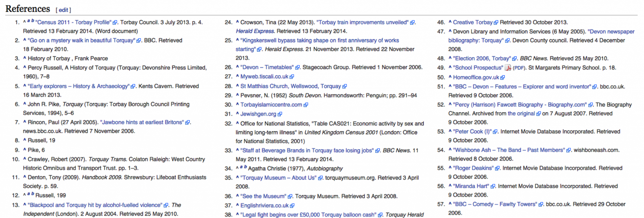Viewport: 644px width, 218px height.
Task: Click external-link icon after Myweb.tiscali.co.uk
Action: [292, 77]
